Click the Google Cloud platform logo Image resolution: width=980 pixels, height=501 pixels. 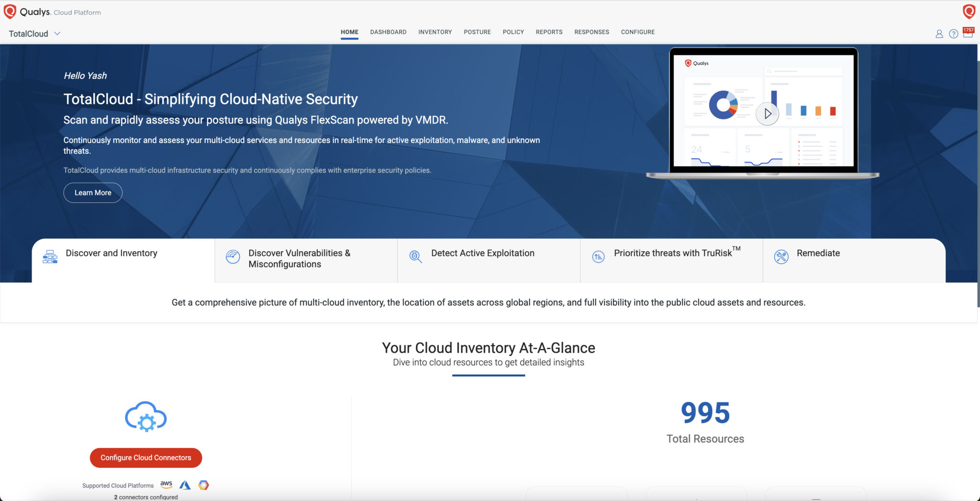[204, 485]
